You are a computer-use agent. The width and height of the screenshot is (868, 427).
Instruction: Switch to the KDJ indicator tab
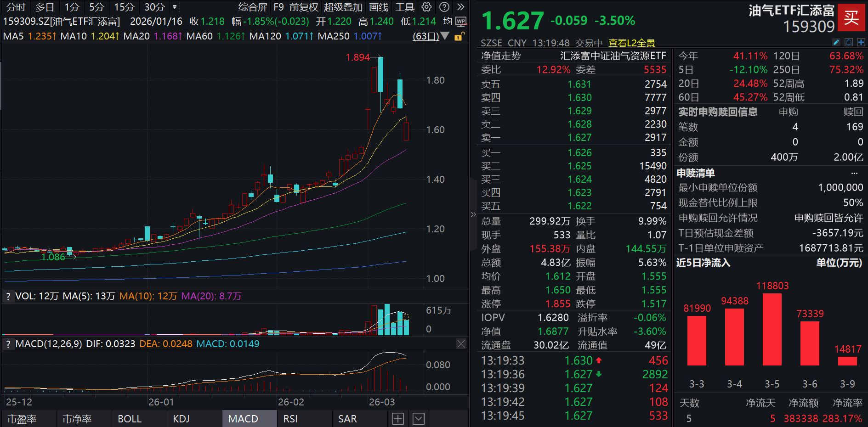coord(181,419)
